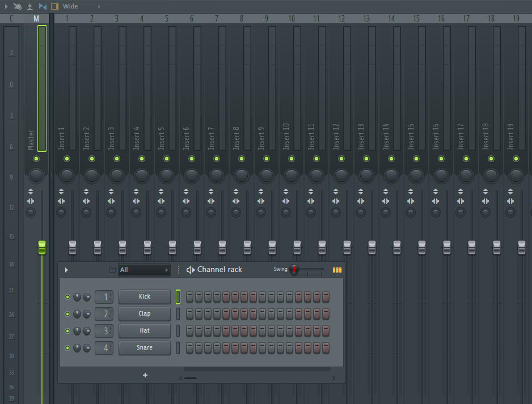Click the Channel rack speaker icon
532x404 pixels.
tap(191, 270)
